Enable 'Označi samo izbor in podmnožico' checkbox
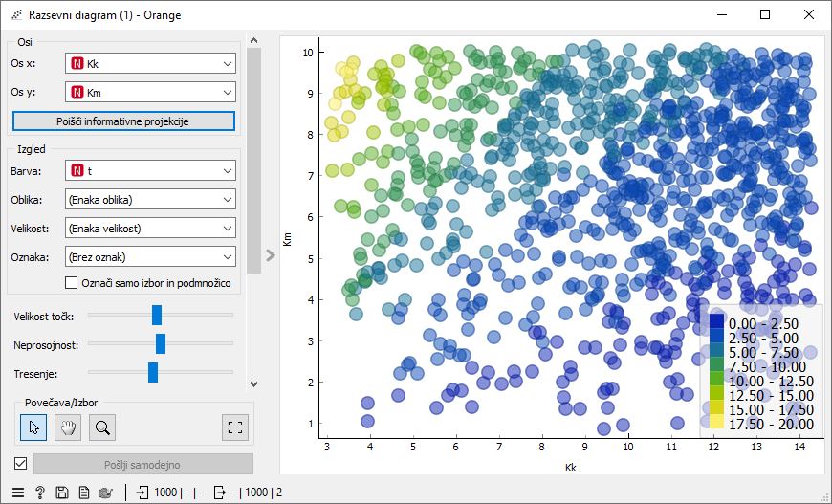This screenshot has width=832, height=504. pyautogui.click(x=71, y=282)
